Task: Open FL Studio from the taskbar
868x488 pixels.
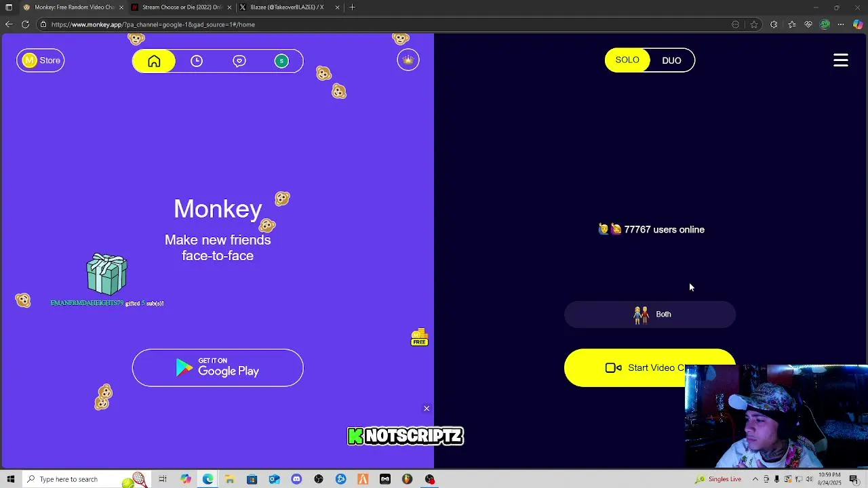Action: tap(407, 479)
